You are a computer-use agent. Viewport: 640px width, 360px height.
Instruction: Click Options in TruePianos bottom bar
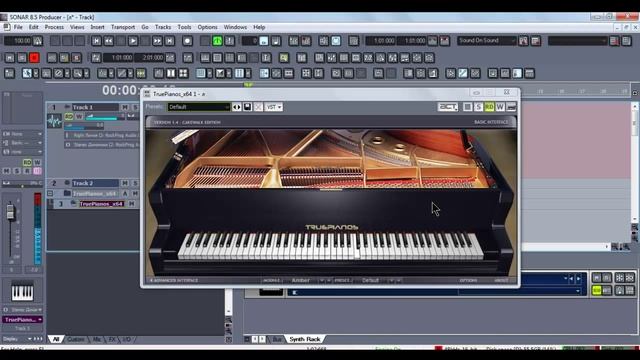(468, 280)
